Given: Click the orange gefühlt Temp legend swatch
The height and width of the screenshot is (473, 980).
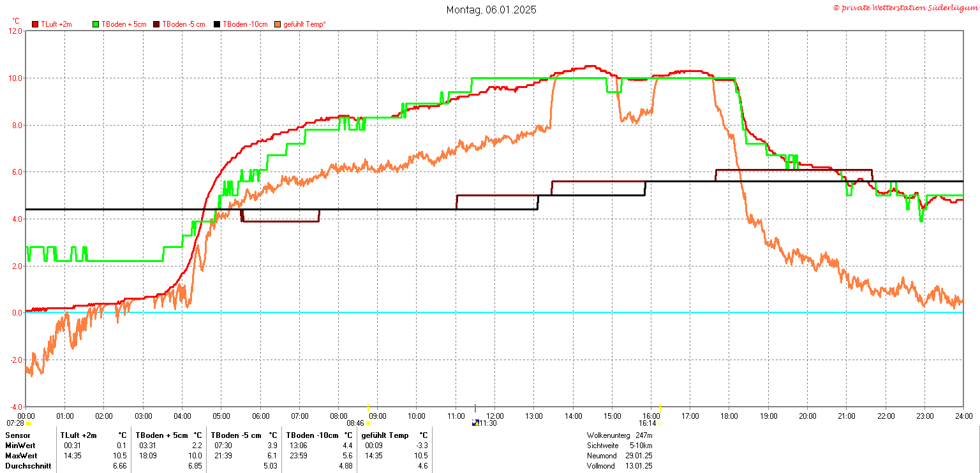Looking at the screenshot, I should 278,24.
